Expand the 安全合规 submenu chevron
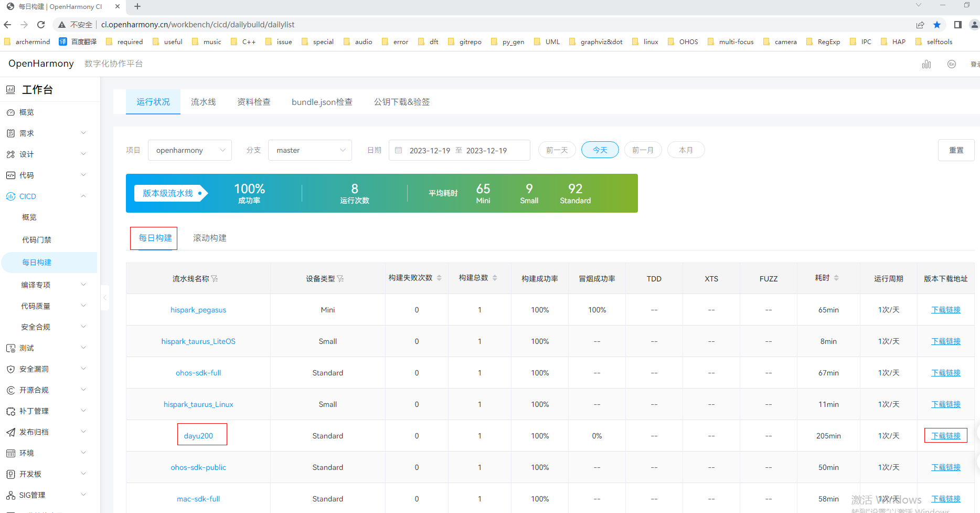This screenshot has width=980, height=513. coord(83,327)
